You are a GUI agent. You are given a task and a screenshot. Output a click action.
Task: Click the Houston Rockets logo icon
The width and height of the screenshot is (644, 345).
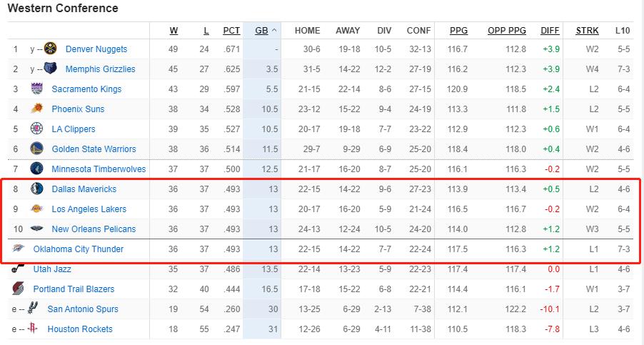coord(32,328)
